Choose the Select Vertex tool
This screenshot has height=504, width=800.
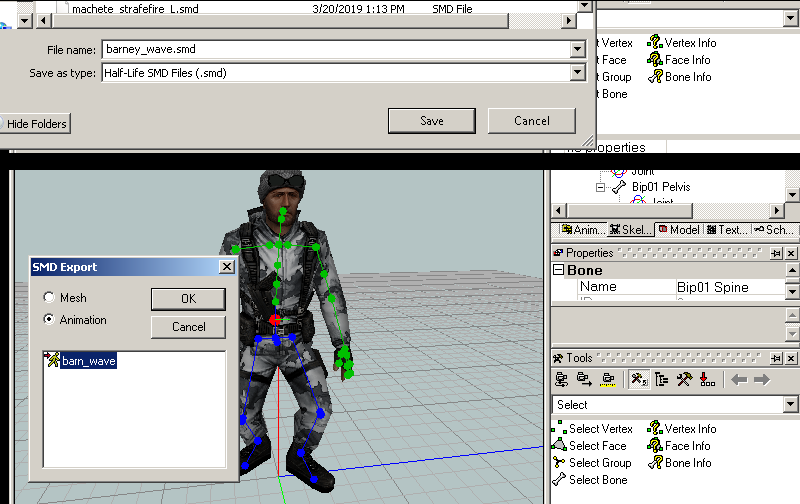(x=593, y=429)
